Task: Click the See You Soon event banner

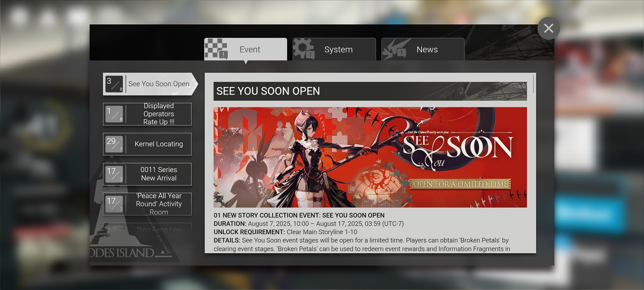Action: (x=370, y=157)
